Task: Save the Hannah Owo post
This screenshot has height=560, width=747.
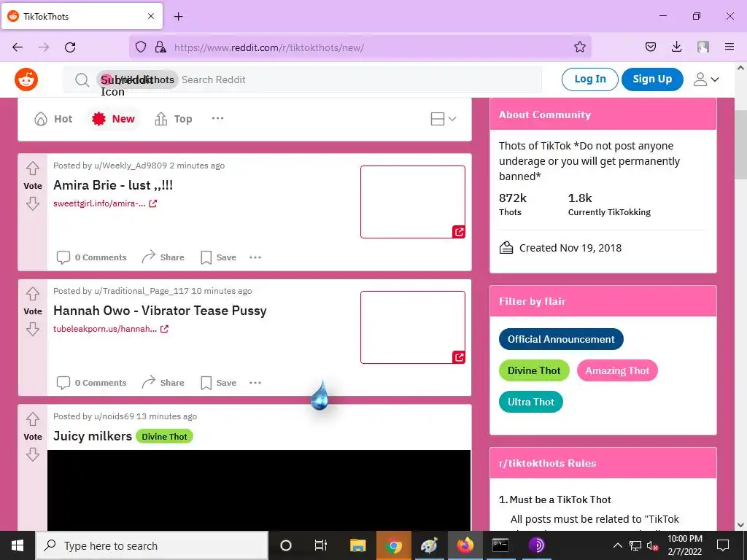Action: point(218,382)
